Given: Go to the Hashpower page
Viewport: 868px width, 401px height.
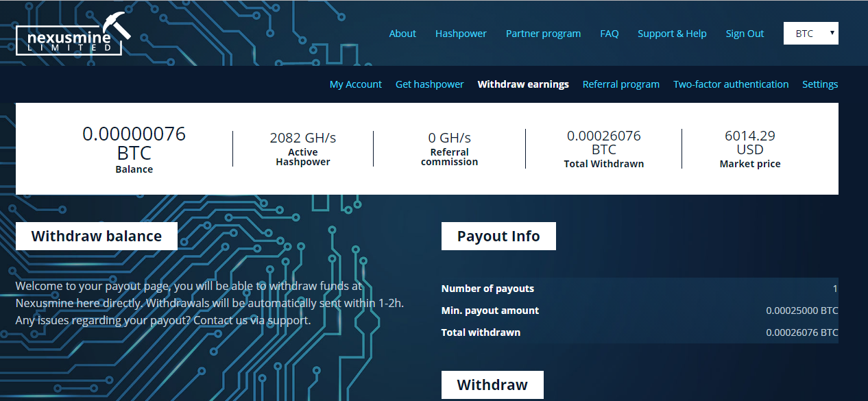Looking at the screenshot, I should (x=461, y=34).
